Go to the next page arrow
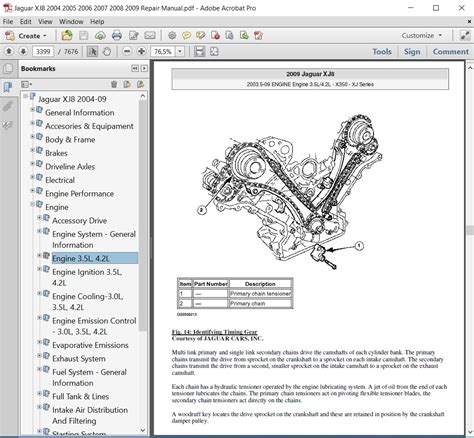This screenshot has height=438, width=474. tap(23, 51)
